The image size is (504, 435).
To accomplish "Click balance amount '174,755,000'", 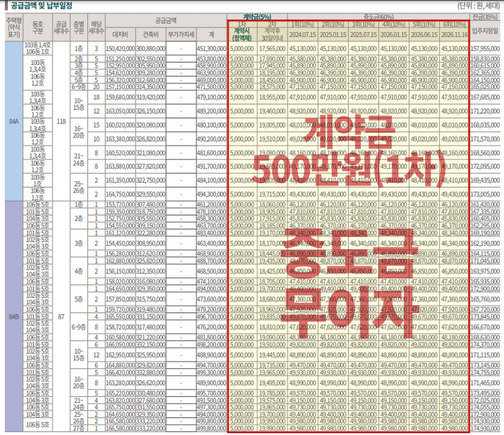I will [485, 373].
